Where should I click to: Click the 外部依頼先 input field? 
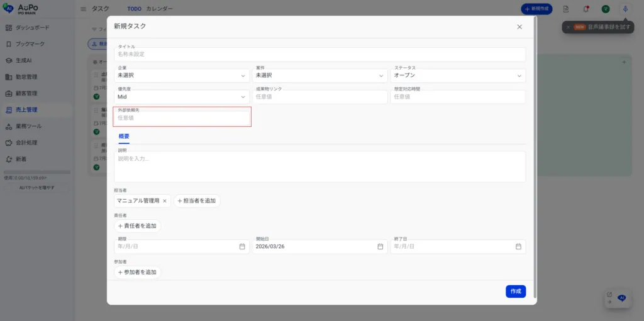[x=182, y=118]
